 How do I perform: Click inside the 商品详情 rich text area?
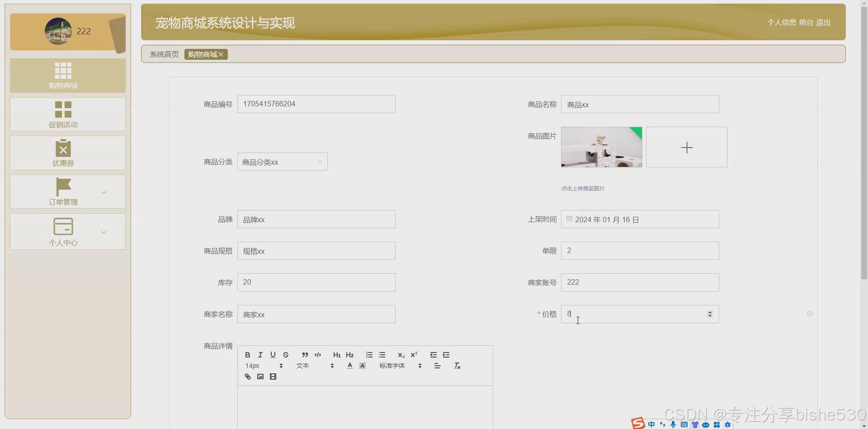point(365,407)
